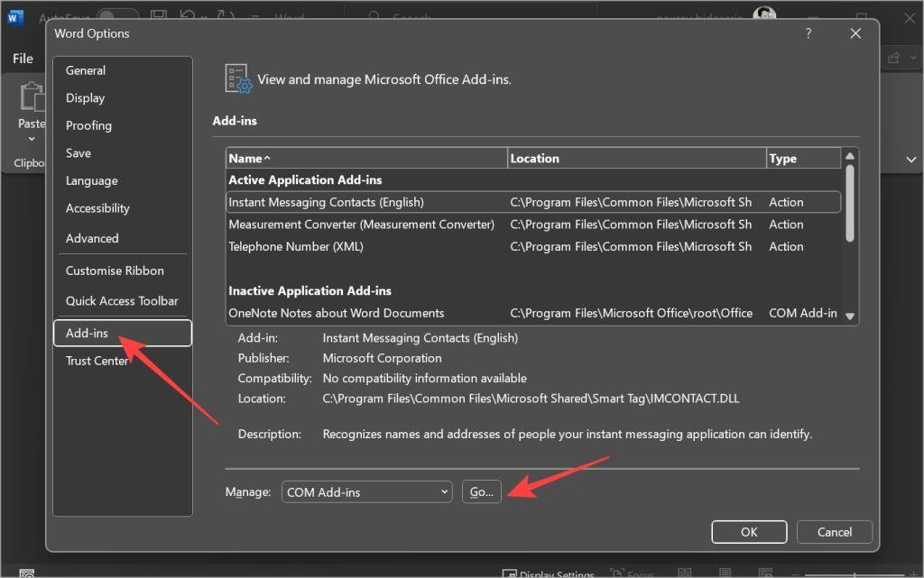Go to the Save options category
The height and width of the screenshot is (578, 924).
(x=79, y=153)
